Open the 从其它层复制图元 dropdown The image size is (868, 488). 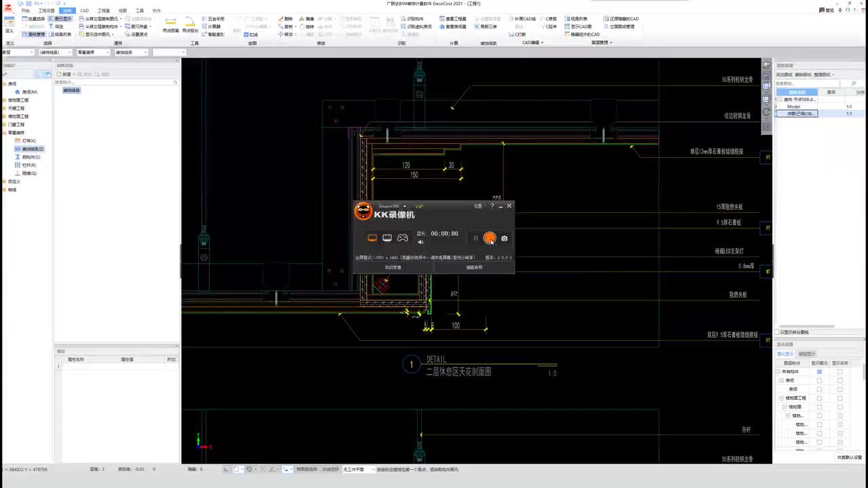pos(121,19)
